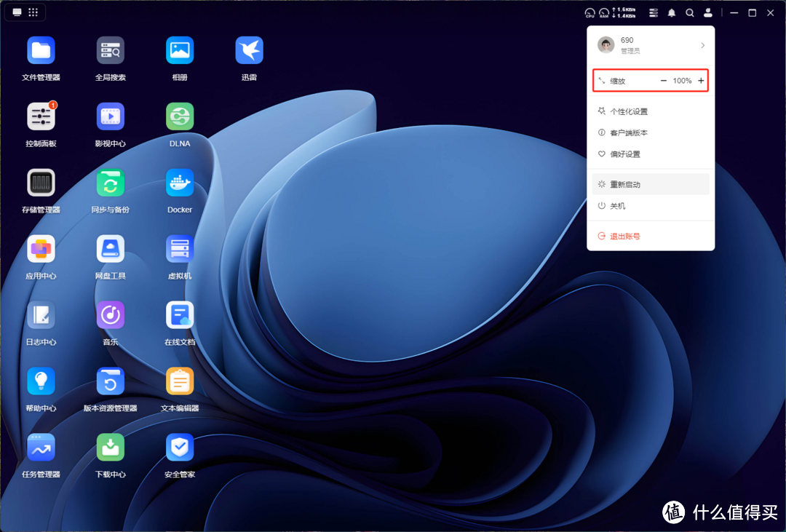Open the notification bell in the top bar
Screen dimensions: 786x532
point(671,12)
